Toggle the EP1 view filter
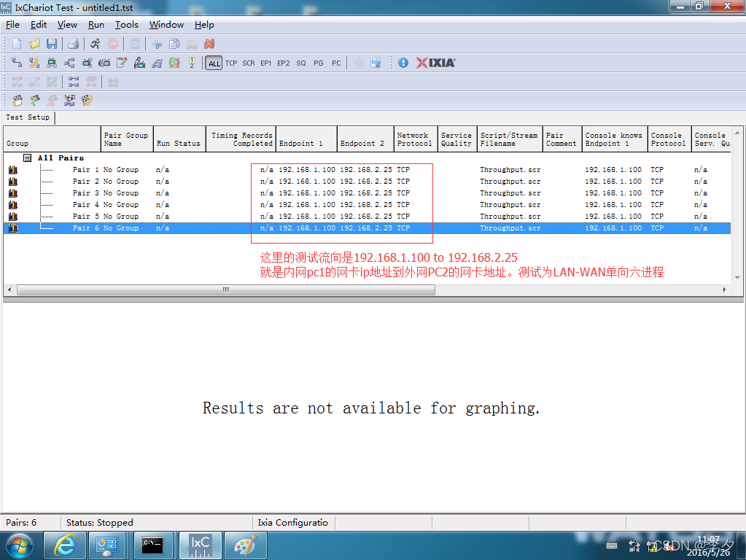 tap(266, 63)
